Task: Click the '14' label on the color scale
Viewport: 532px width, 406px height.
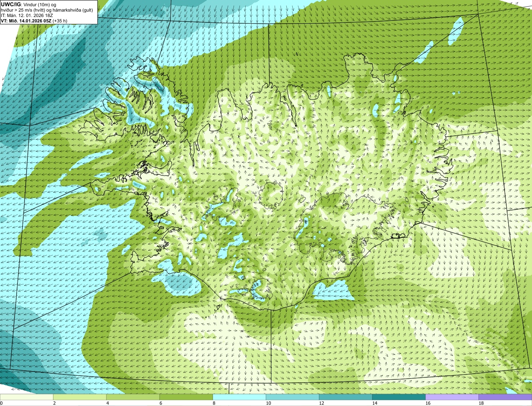Action: coord(374,403)
